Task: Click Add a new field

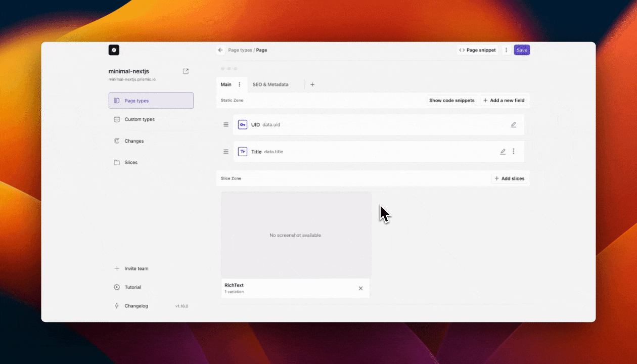Action: pos(504,100)
